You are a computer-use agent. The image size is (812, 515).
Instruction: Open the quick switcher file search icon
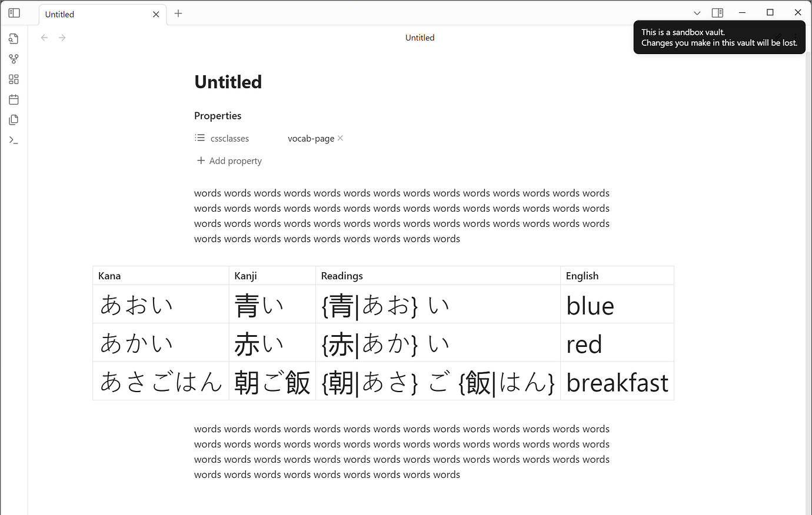point(14,39)
